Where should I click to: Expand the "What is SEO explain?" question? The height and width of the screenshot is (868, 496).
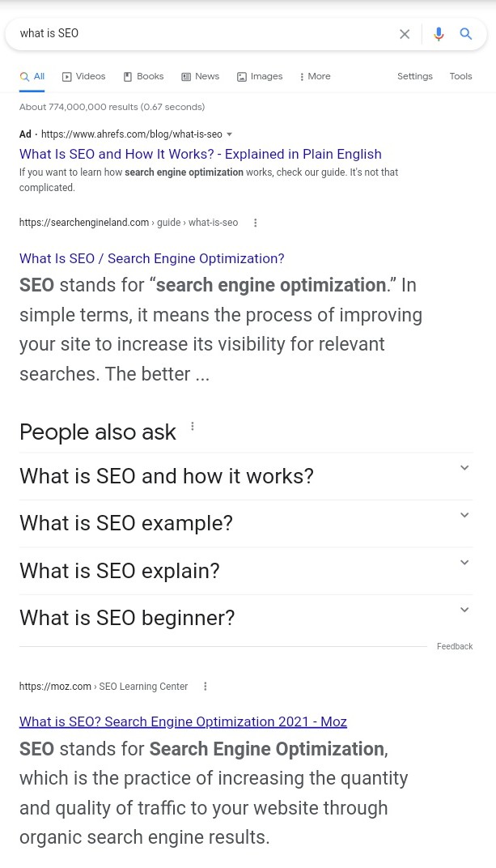[464, 563]
